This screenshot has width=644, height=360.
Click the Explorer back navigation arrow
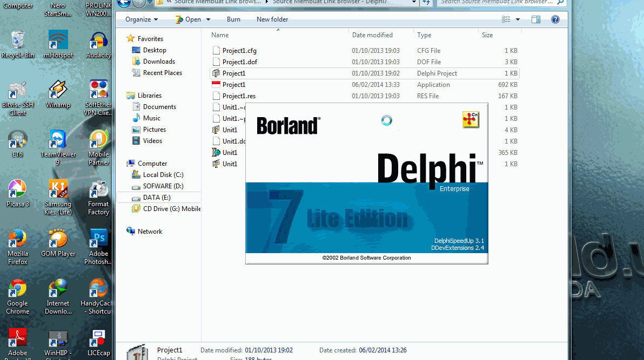124,3
